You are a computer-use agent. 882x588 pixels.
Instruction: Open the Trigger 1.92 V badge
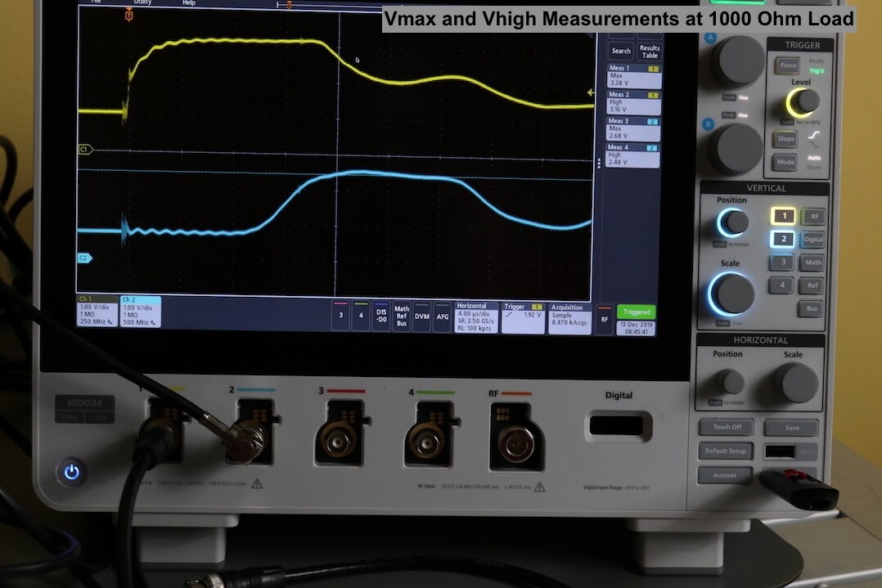(x=523, y=318)
